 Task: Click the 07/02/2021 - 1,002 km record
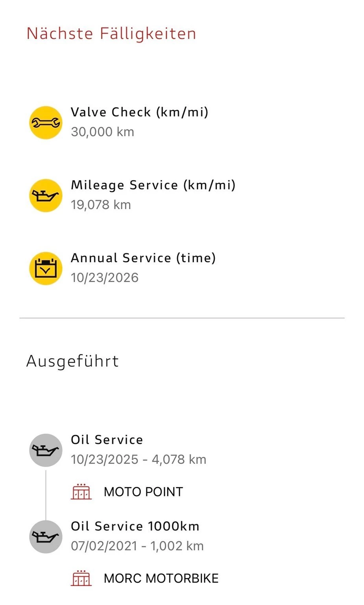[137, 546]
